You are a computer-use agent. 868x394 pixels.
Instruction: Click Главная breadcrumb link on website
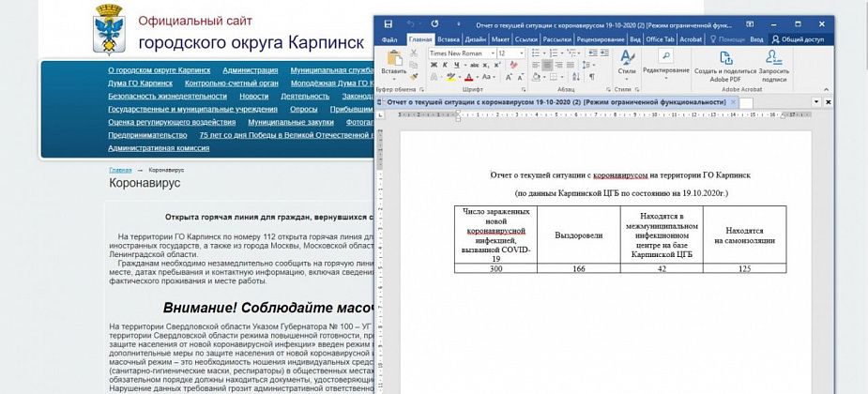(120, 170)
